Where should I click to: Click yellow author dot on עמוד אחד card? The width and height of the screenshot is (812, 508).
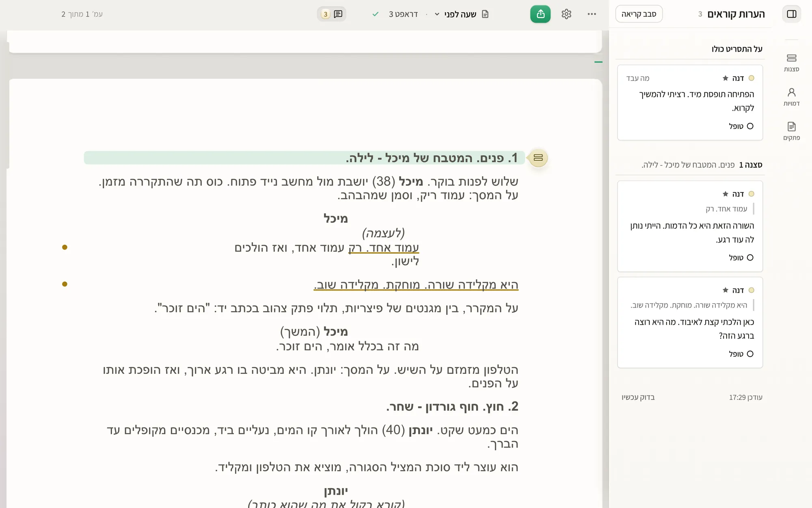click(751, 194)
